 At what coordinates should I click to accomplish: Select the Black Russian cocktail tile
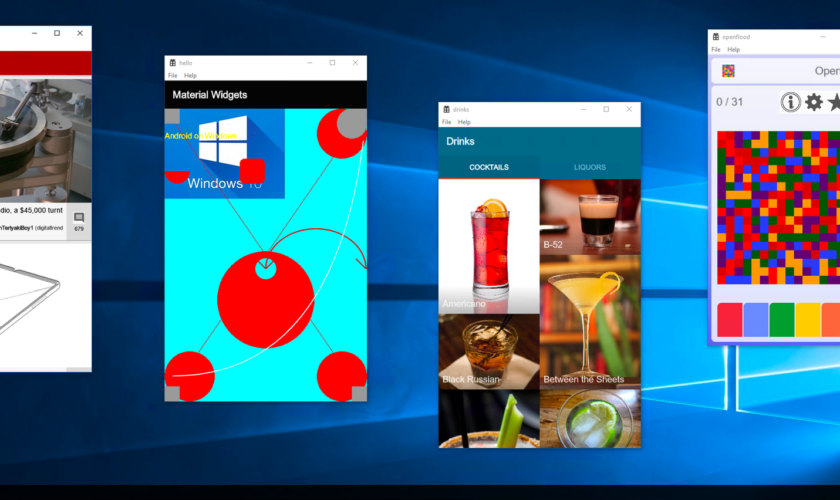[x=489, y=351]
